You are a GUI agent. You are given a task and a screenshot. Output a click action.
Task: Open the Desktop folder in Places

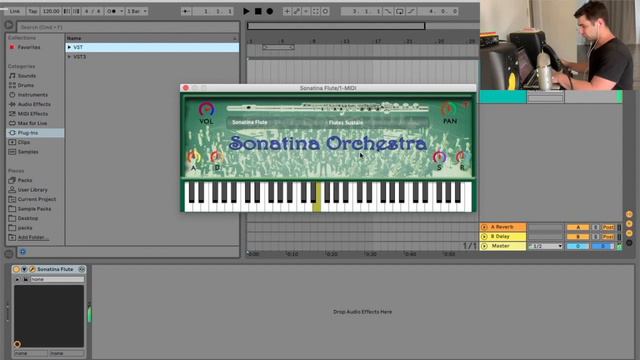28,218
